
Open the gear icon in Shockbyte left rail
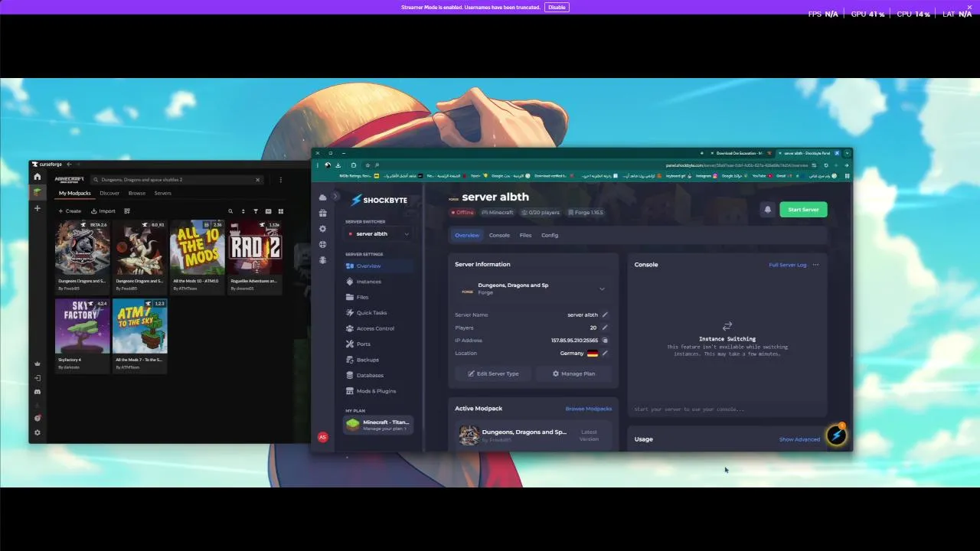[322, 229]
